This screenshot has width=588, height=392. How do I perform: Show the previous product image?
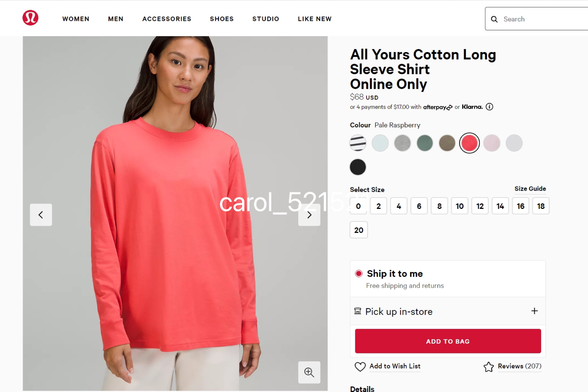point(41,215)
